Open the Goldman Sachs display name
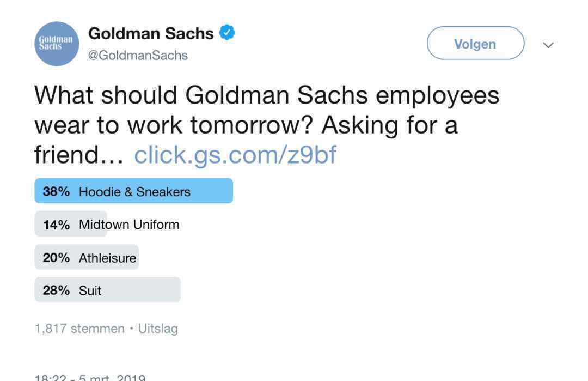Image resolution: width=588 pixels, height=381 pixels. pos(151,34)
